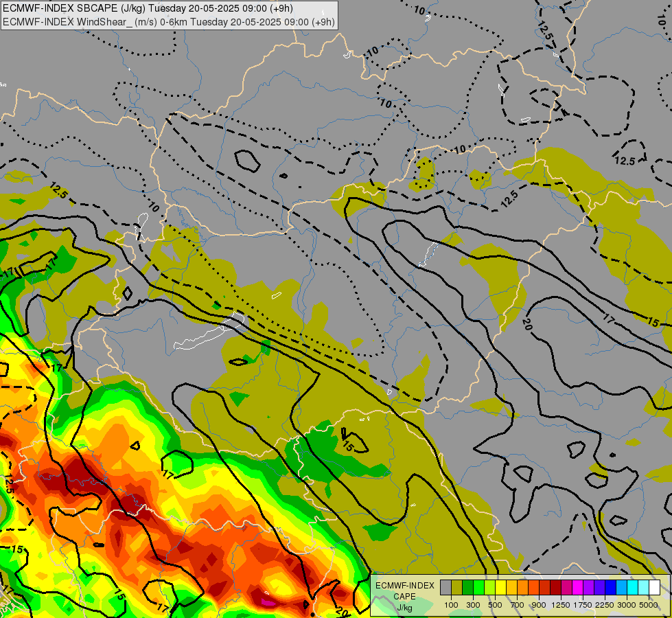Viewport: 672px width, 618px height.
Task: Select the dark green legend swatch
Action: 467,587
